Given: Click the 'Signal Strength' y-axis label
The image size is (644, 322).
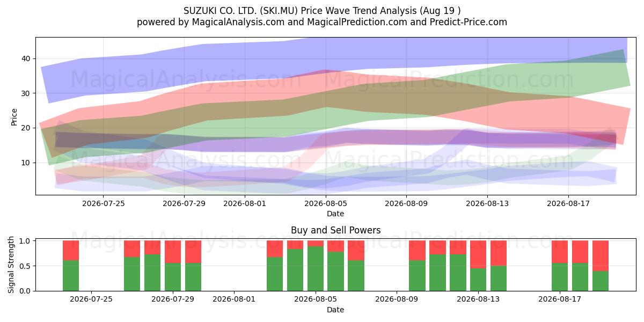Looking at the screenshot, I should 11,265.
